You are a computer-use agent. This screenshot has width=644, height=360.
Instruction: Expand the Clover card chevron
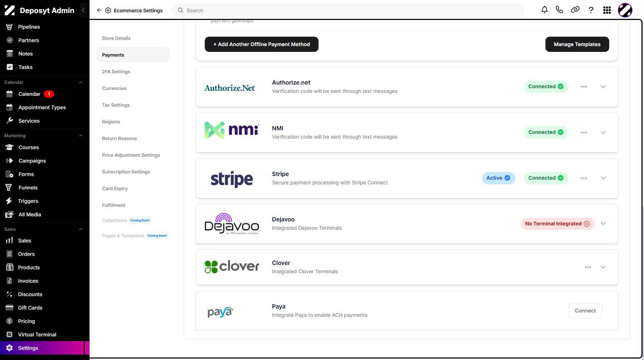603,267
